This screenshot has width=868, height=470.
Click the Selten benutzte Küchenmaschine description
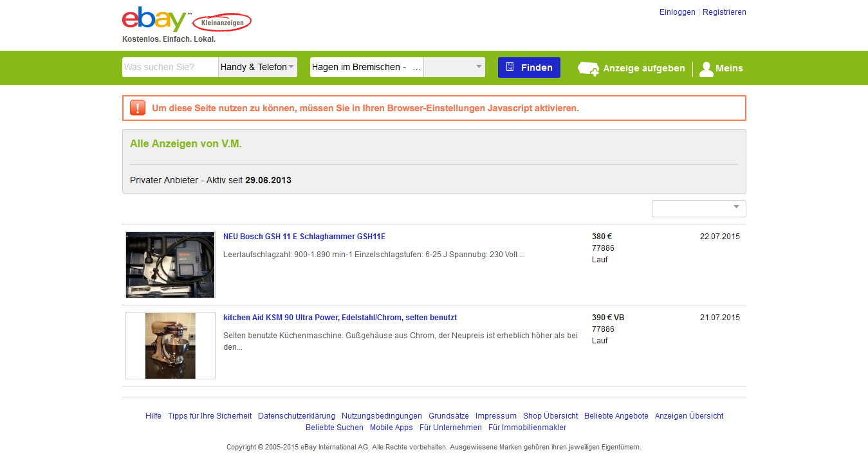point(400,341)
